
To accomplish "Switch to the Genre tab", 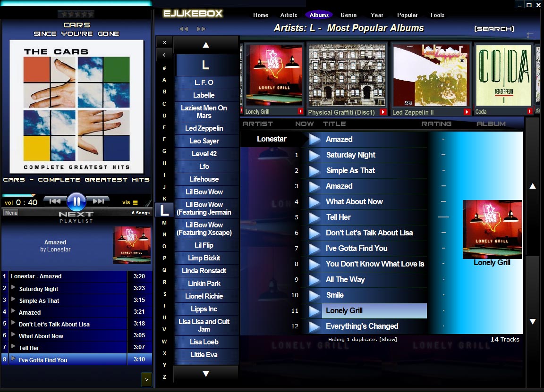I will pyautogui.click(x=348, y=15).
